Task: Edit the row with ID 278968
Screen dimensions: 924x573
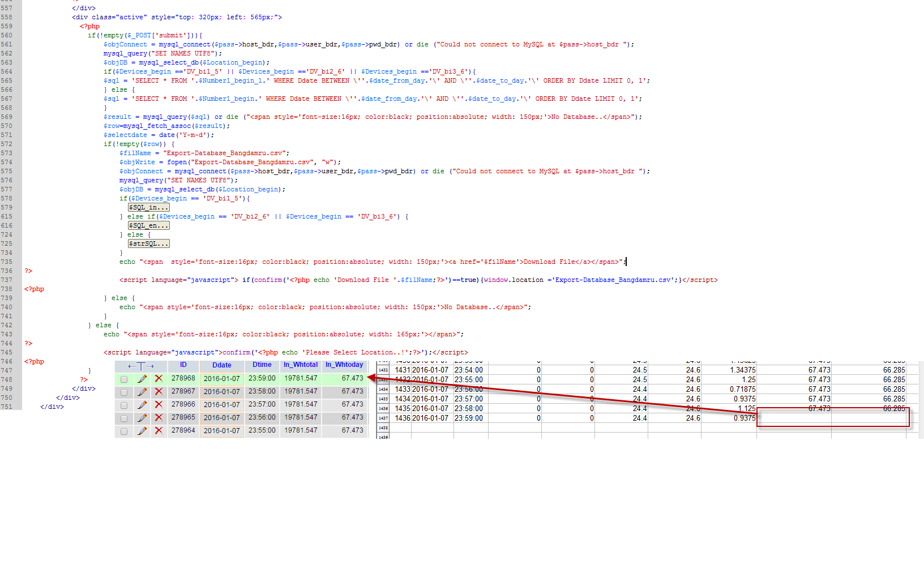Action: [142, 379]
